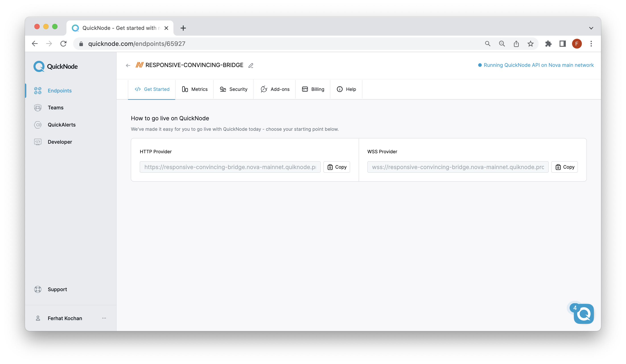
Task: Switch to the Metrics tab
Action: tap(195, 89)
